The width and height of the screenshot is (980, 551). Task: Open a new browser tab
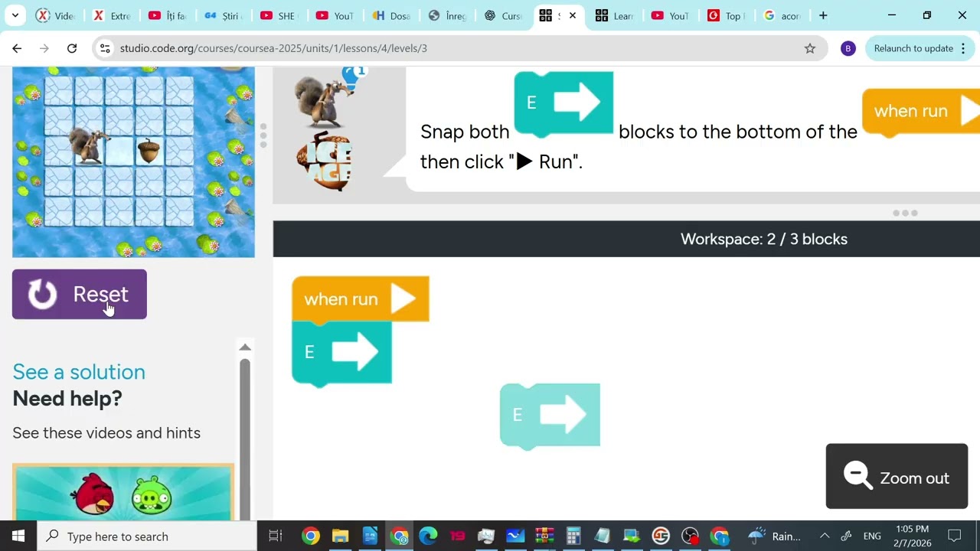[823, 15]
